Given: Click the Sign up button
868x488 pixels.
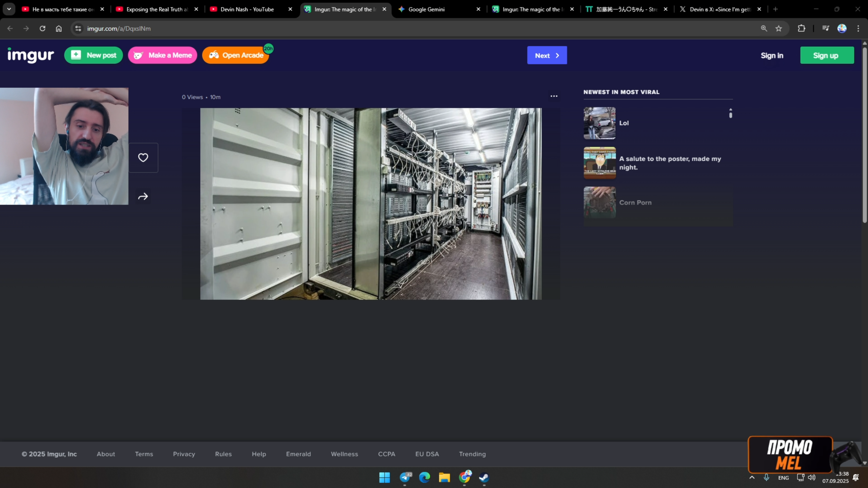Looking at the screenshot, I should pos(827,56).
